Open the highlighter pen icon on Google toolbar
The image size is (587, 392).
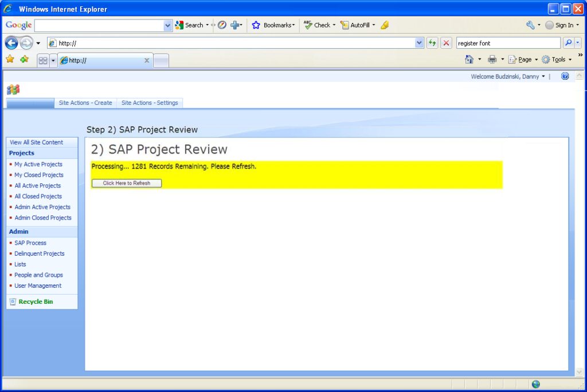point(385,25)
